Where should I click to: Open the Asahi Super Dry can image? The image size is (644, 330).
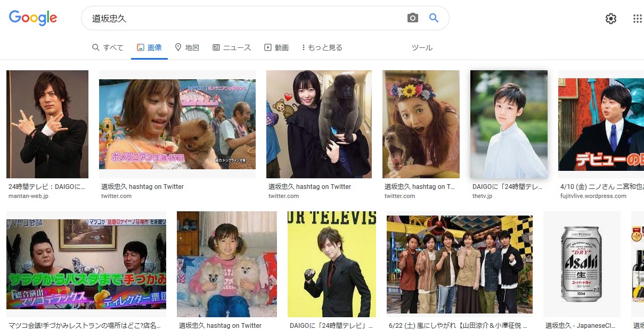582,264
